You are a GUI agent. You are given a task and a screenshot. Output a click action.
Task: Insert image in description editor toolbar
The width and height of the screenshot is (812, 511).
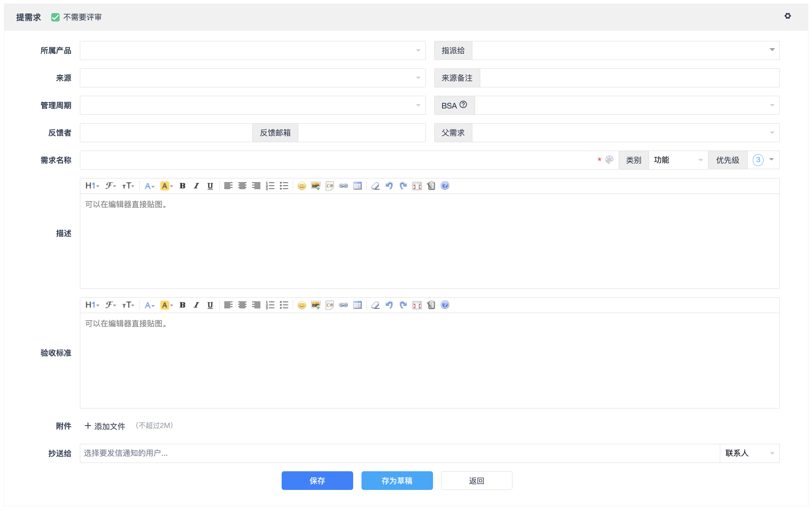(x=316, y=186)
